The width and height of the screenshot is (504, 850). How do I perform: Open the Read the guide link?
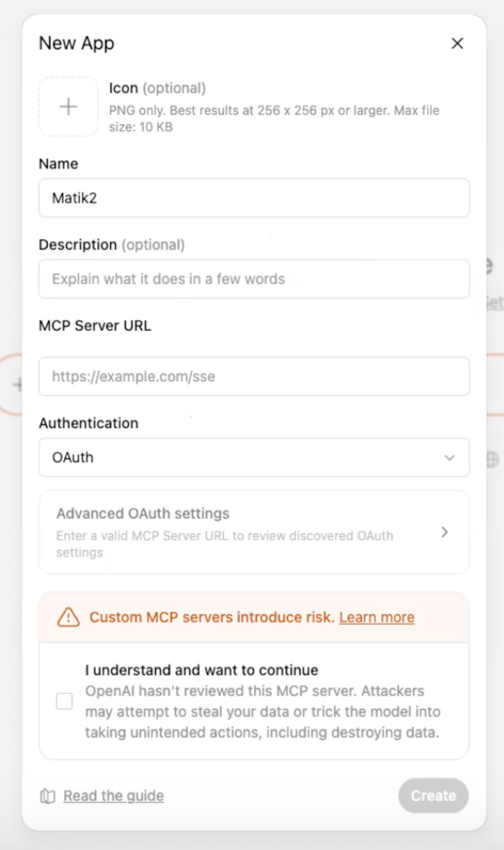coord(114,796)
